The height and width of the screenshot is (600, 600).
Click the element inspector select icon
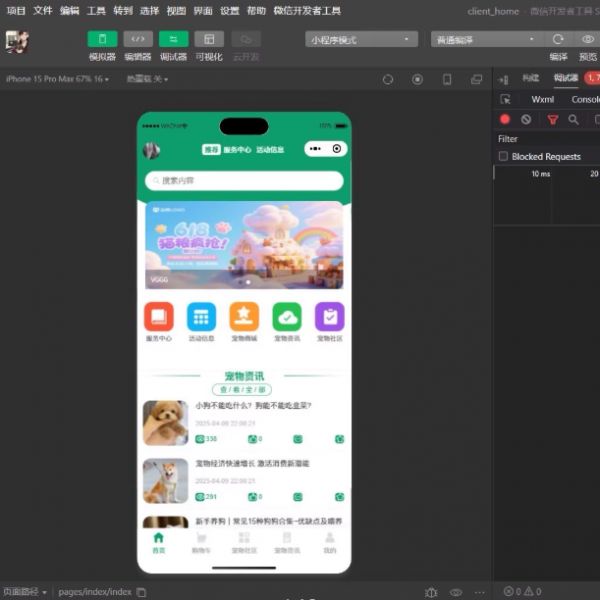coord(505,99)
